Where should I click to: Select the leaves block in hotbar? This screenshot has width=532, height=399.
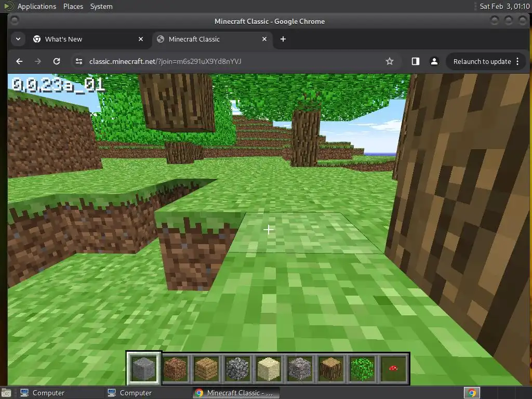click(x=362, y=368)
